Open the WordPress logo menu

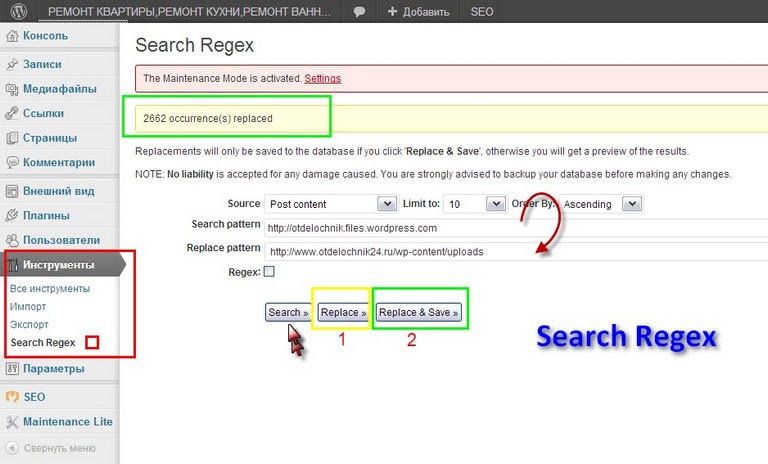pyautogui.click(x=19, y=11)
